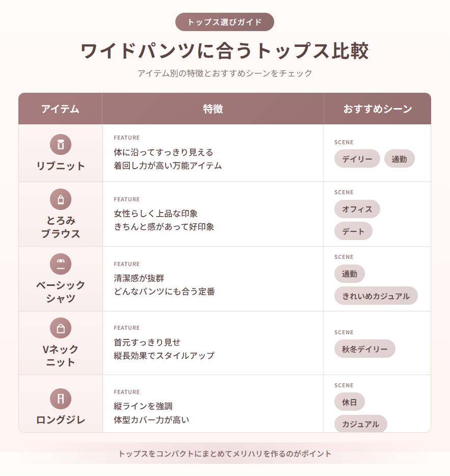Click the リブニット item name
Viewport: 450px width, 476px height.
(x=61, y=166)
